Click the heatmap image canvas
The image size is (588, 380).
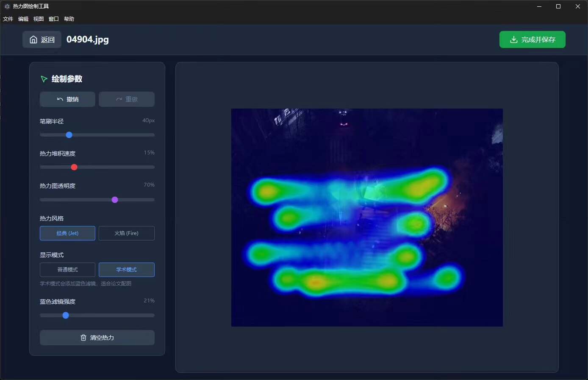click(367, 218)
